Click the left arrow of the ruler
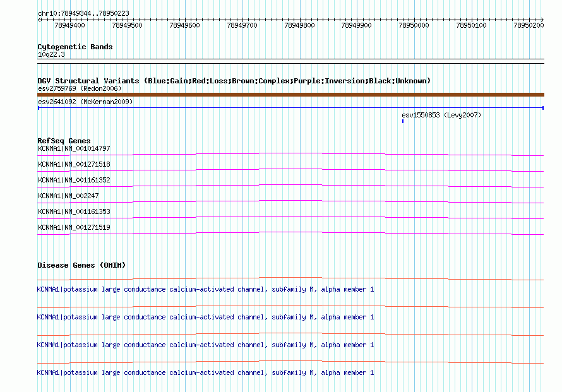 coord(39,20)
